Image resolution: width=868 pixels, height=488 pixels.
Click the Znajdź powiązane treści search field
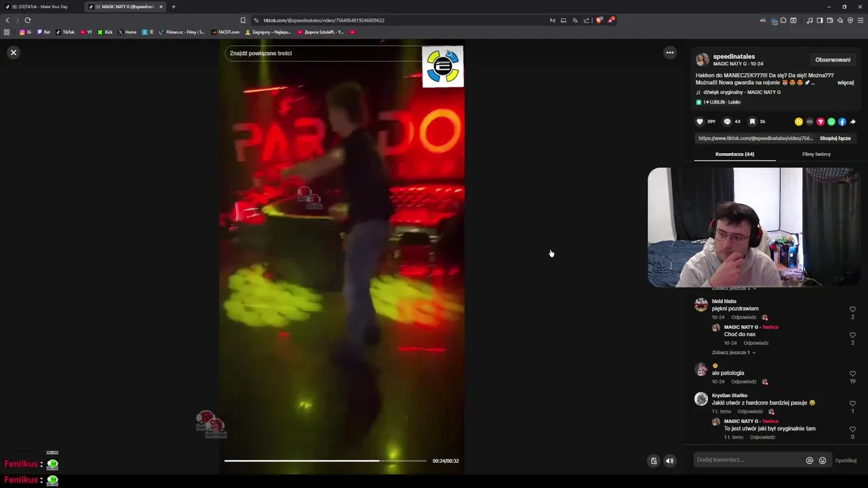[323, 53]
